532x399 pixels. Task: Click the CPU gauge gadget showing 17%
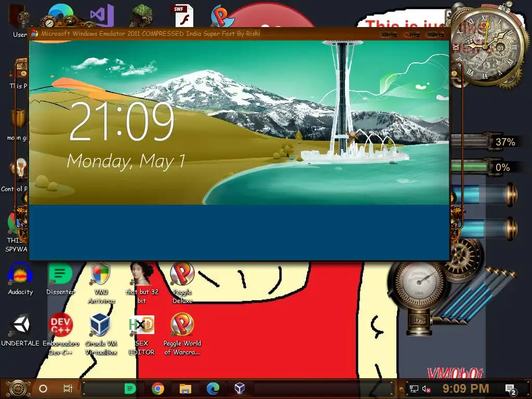[x=419, y=296]
